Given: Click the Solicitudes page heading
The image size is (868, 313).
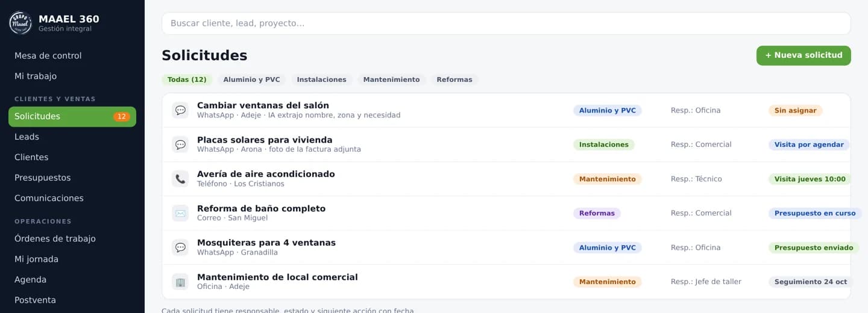Looking at the screenshot, I should [x=204, y=55].
